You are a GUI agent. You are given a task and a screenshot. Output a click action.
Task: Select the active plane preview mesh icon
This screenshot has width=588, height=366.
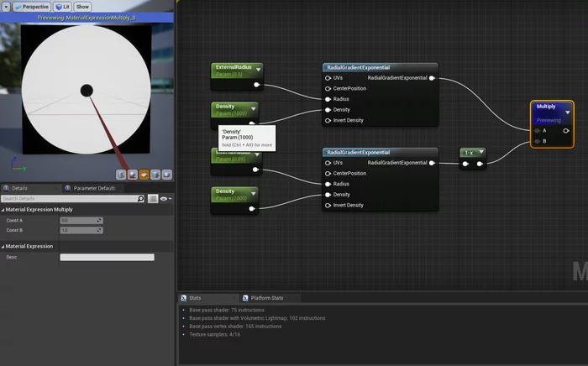(144, 175)
